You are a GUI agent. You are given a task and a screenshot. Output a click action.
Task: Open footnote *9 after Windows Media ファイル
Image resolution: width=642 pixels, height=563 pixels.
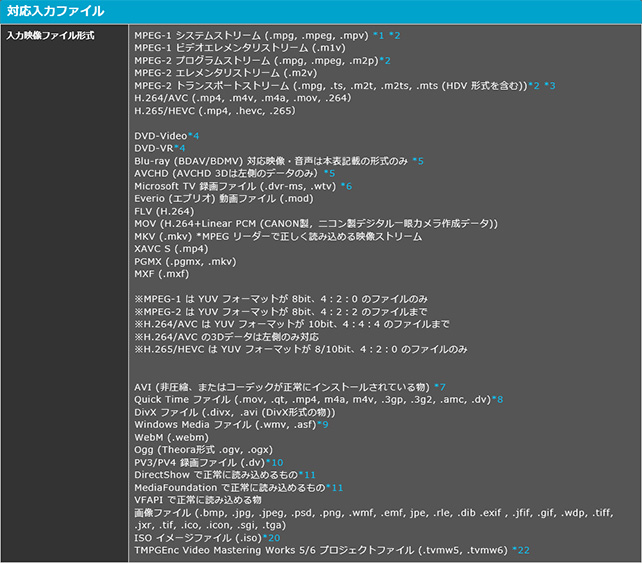323,425
